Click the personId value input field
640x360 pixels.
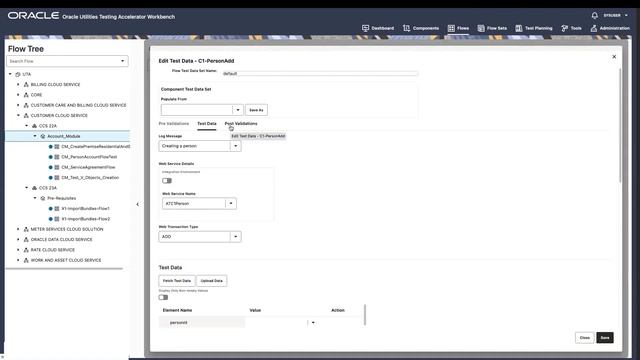(x=276, y=322)
